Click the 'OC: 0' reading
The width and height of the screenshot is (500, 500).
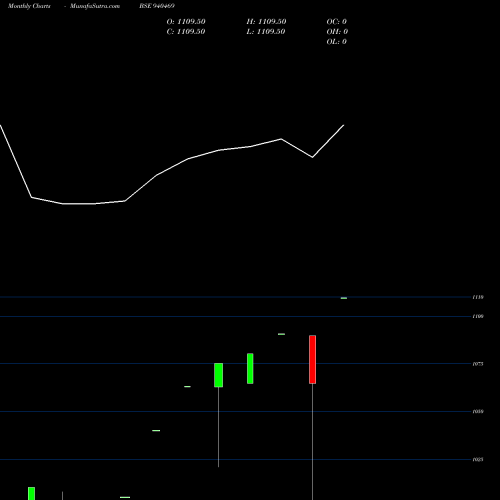[337, 22]
